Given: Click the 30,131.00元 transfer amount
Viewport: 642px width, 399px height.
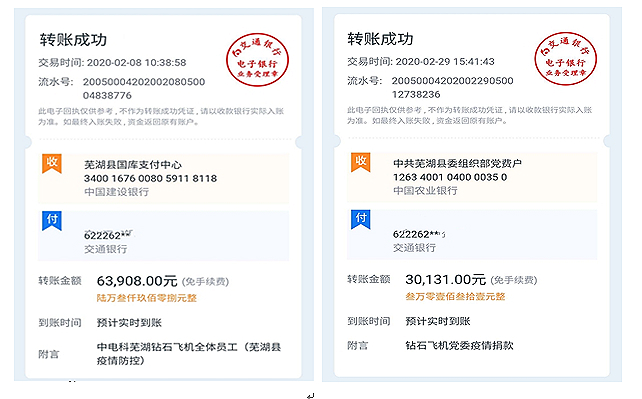Looking at the screenshot, I should 445,280.
